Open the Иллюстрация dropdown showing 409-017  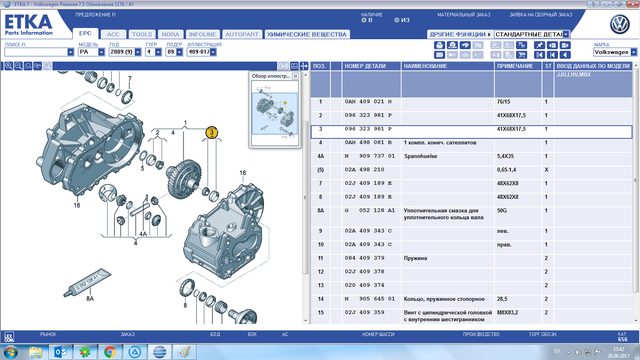coord(213,52)
